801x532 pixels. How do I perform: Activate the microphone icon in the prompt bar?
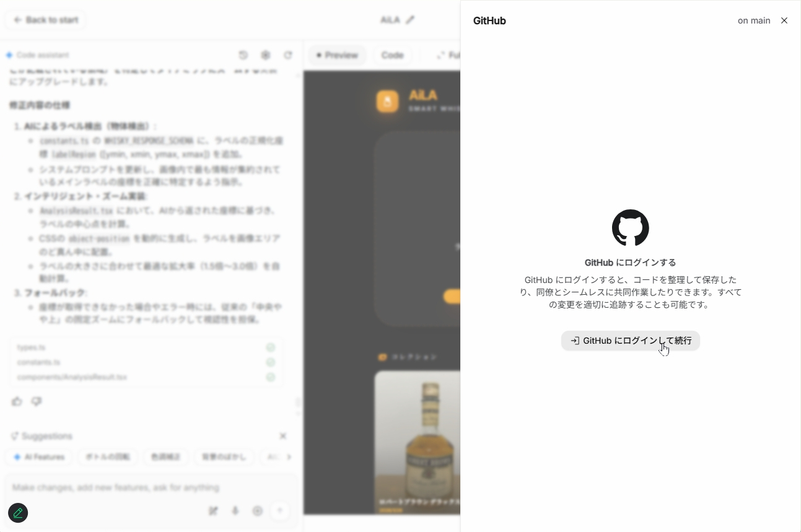point(235,511)
